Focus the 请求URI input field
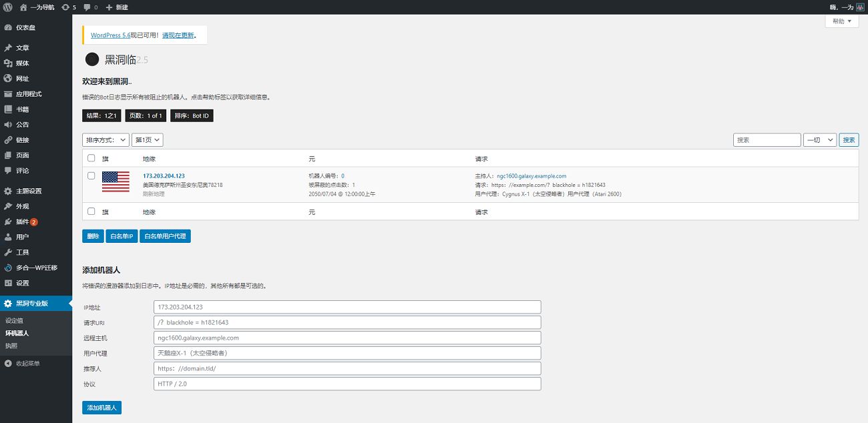This screenshot has width=868, height=423. (347, 322)
